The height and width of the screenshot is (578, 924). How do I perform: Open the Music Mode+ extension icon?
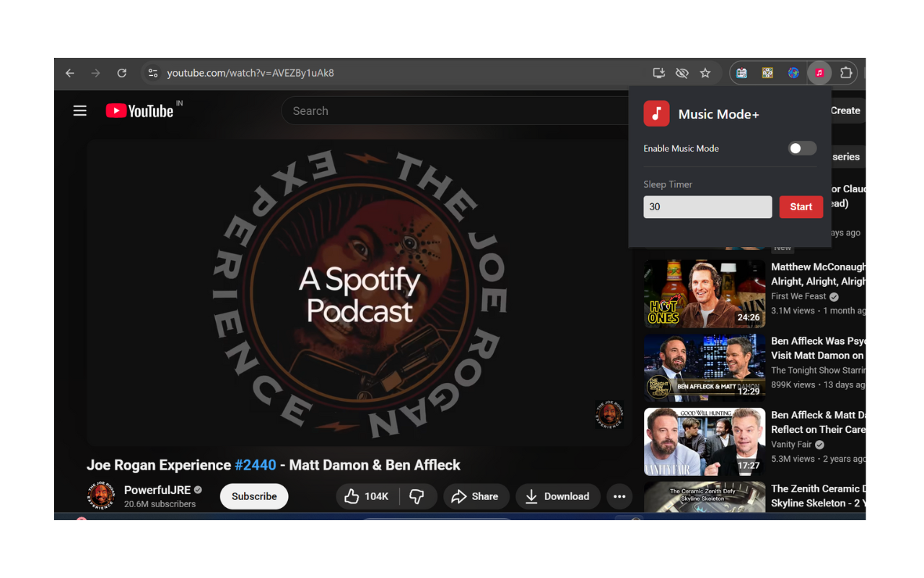coord(819,73)
